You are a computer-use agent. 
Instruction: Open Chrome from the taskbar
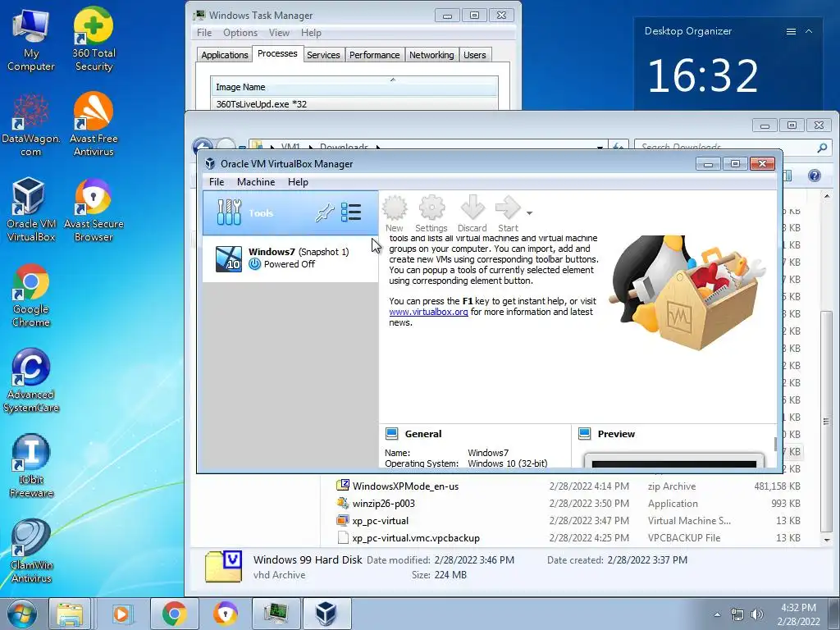tap(174, 614)
